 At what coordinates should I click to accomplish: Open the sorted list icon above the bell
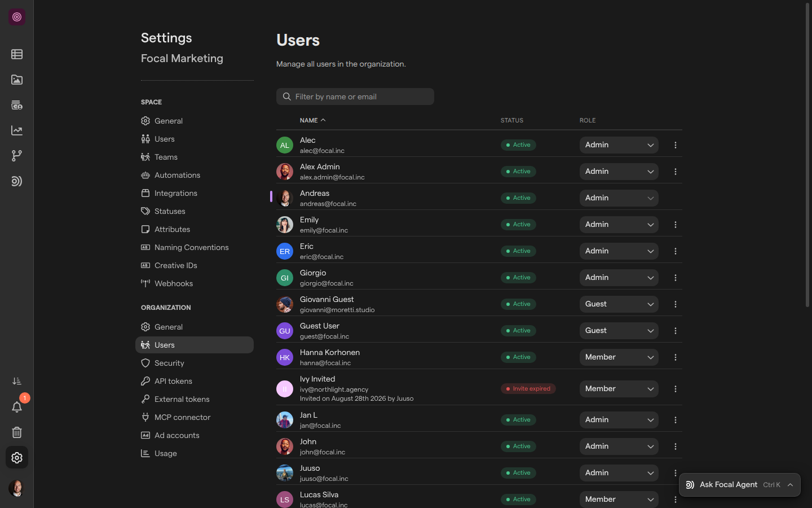(x=17, y=382)
